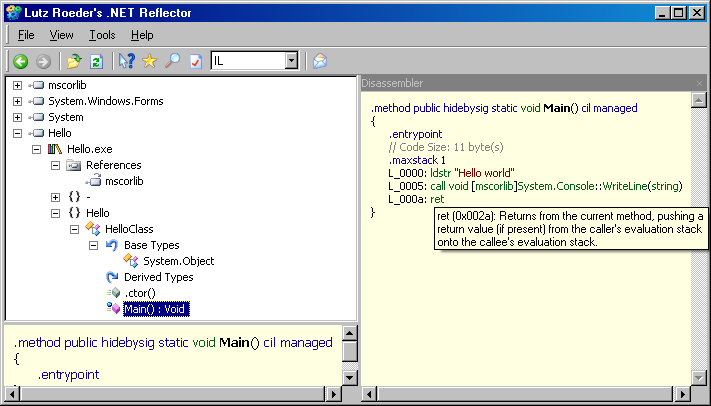This screenshot has height=406, width=711.
Task: Open the Tools menu
Action: [x=102, y=35]
